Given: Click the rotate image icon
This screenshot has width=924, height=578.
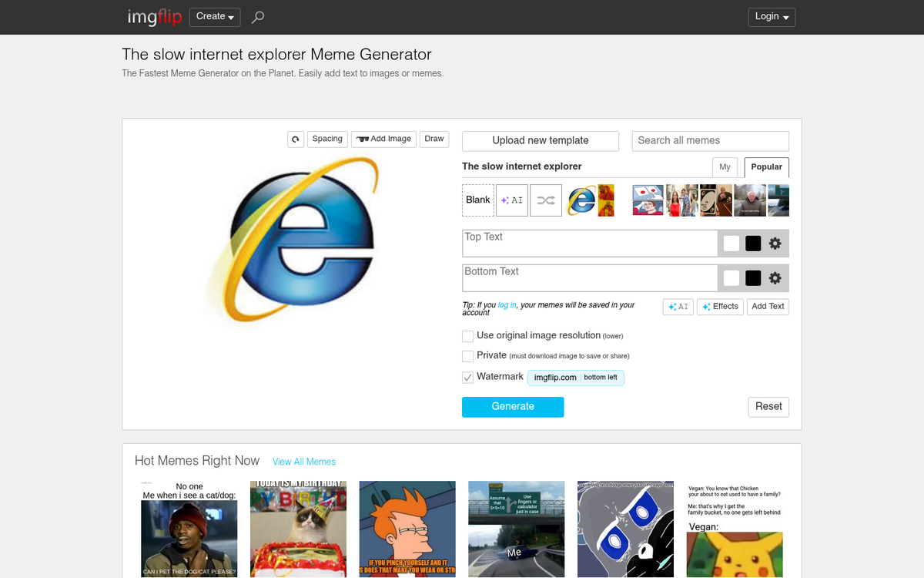Looking at the screenshot, I should click(x=296, y=139).
